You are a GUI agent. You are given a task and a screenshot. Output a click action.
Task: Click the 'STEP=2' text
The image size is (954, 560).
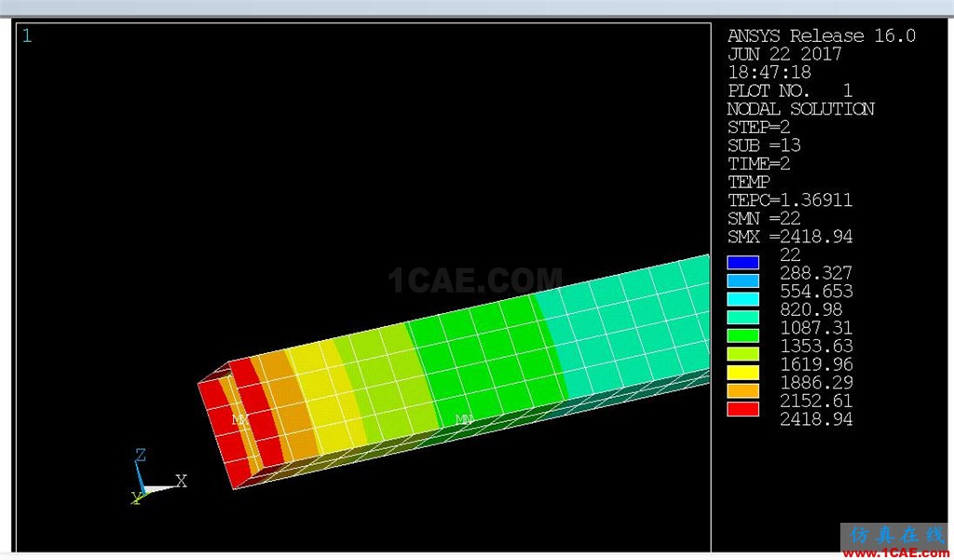(x=758, y=128)
